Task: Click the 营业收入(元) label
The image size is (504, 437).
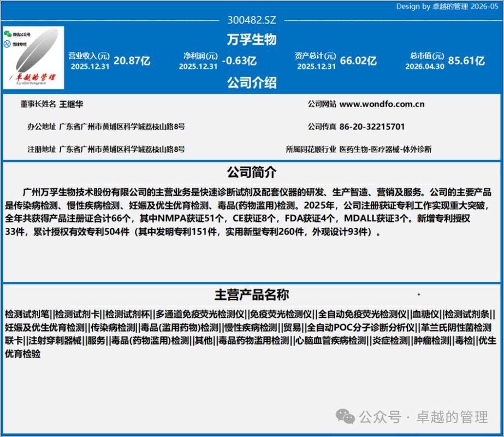Action: pyautogui.click(x=89, y=56)
